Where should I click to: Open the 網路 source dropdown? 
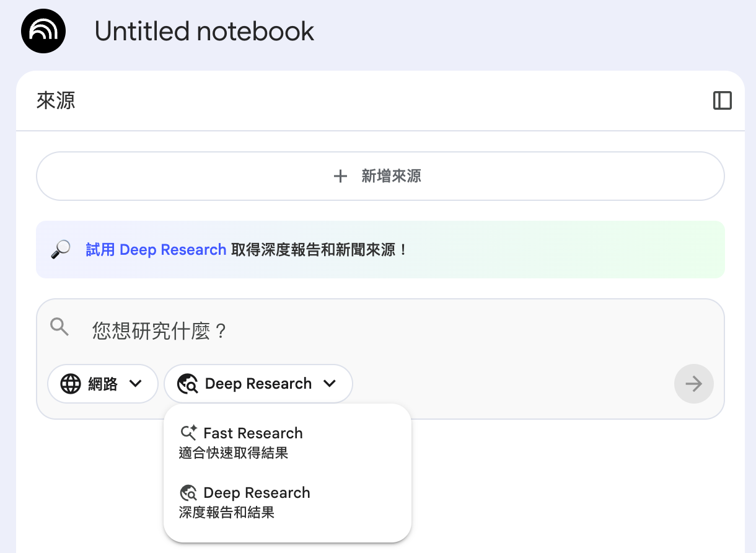coord(103,384)
